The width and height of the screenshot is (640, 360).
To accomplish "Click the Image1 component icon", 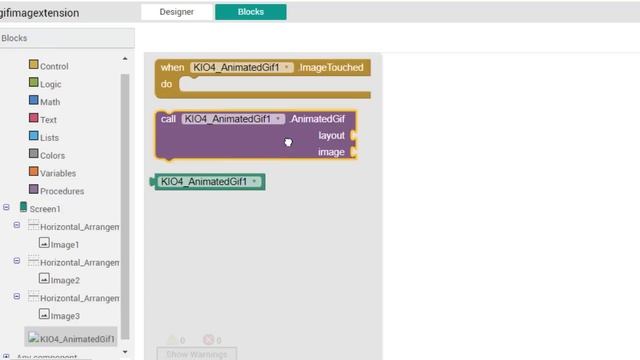I will click(44, 242).
